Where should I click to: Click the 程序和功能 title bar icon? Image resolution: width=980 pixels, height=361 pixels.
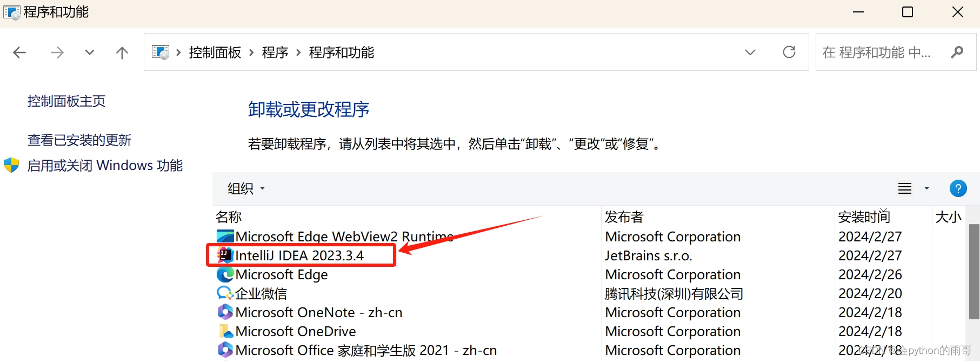pos(11,12)
